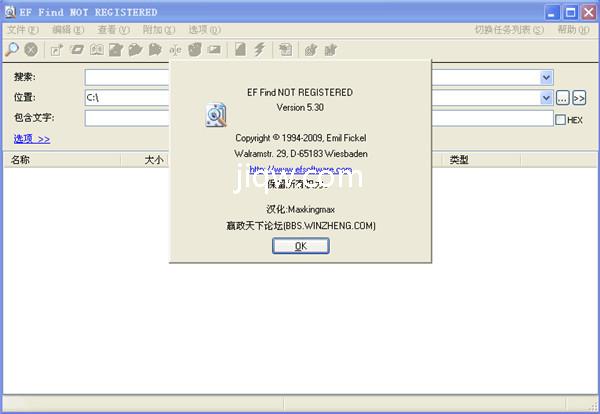The image size is (600, 414).
Task: Click the EF Find logo in About dialog
Action: point(216,115)
